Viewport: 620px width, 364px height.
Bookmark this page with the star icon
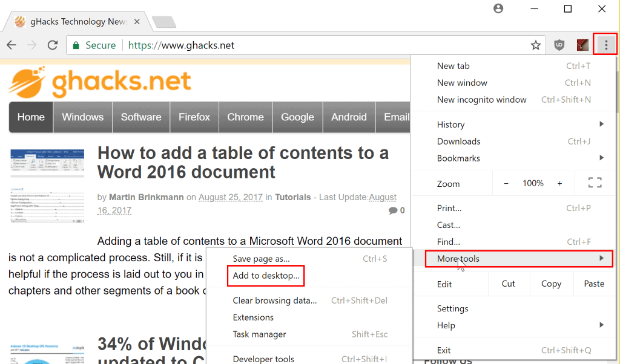[x=536, y=45]
